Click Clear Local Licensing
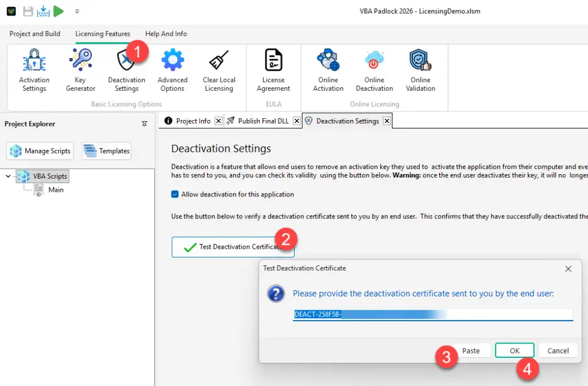The height and width of the screenshot is (386, 588). 219,69
